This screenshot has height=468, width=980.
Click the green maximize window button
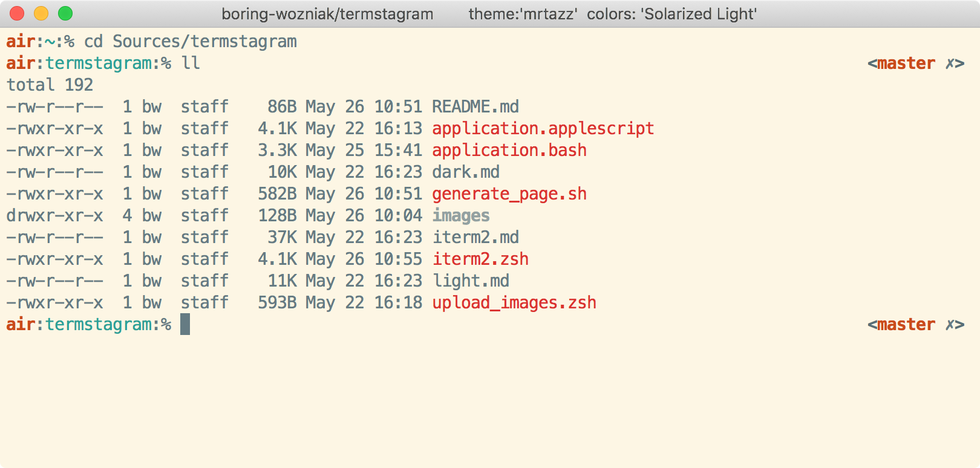(65, 13)
